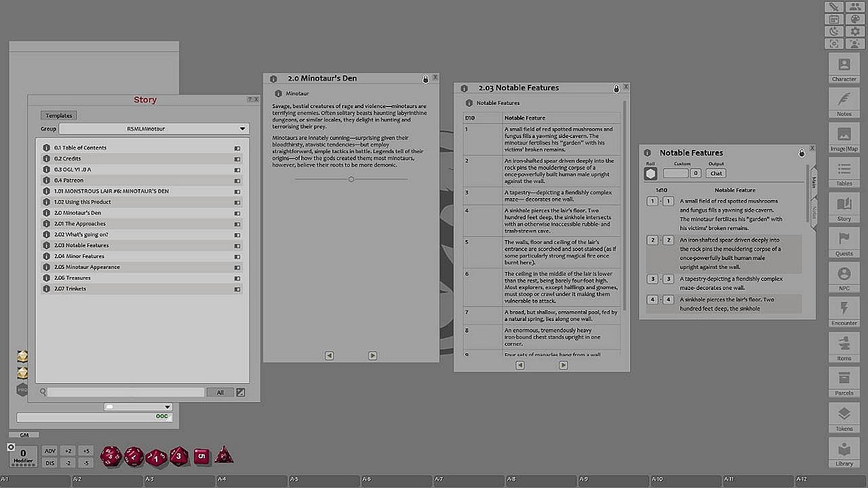Open the color palette icon
The image size is (868, 488).
click(854, 19)
